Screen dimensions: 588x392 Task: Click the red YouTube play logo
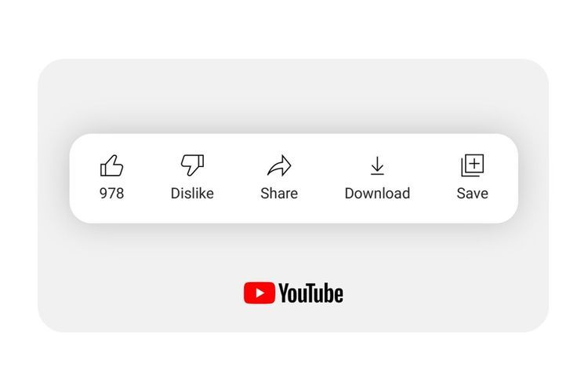click(x=260, y=293)
